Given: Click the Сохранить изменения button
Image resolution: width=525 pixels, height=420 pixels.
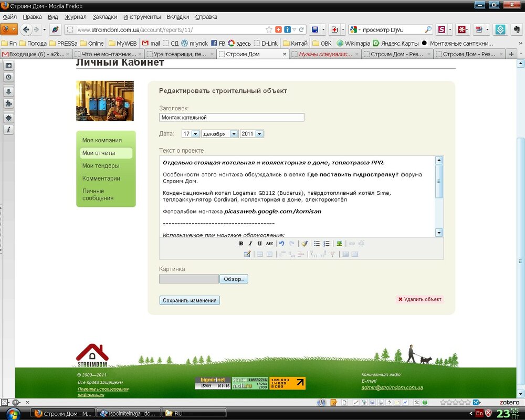Looking at the screenshot, I should (190, 300).
